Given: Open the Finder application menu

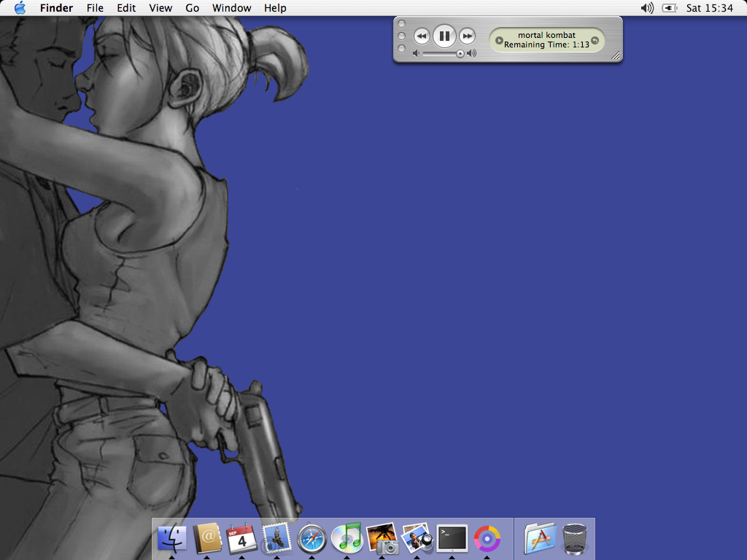Looking at the screenshot, I should pyautogui.click(x=56, y=8).
